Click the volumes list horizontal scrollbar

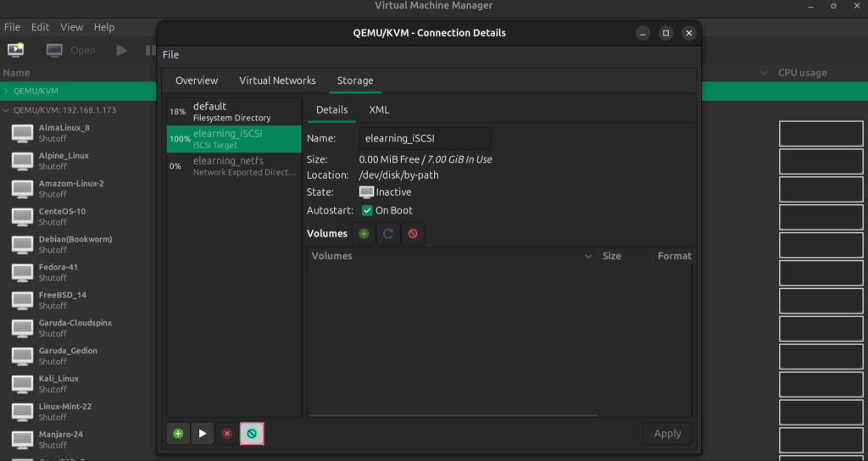[x=453, y=415]
